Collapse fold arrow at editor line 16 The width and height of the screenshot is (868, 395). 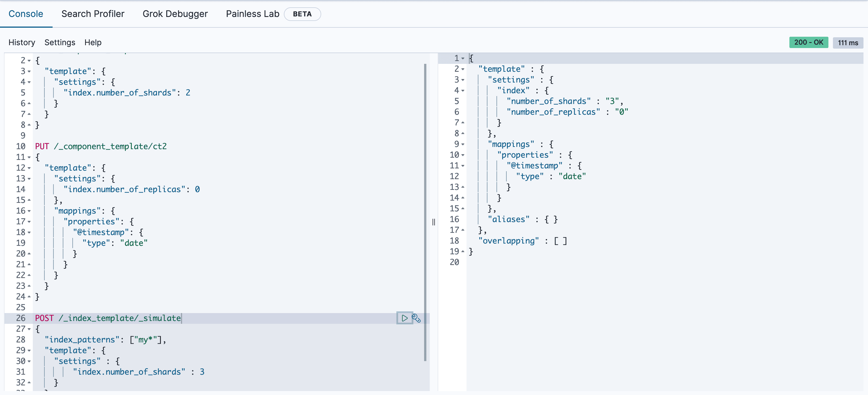29,211
